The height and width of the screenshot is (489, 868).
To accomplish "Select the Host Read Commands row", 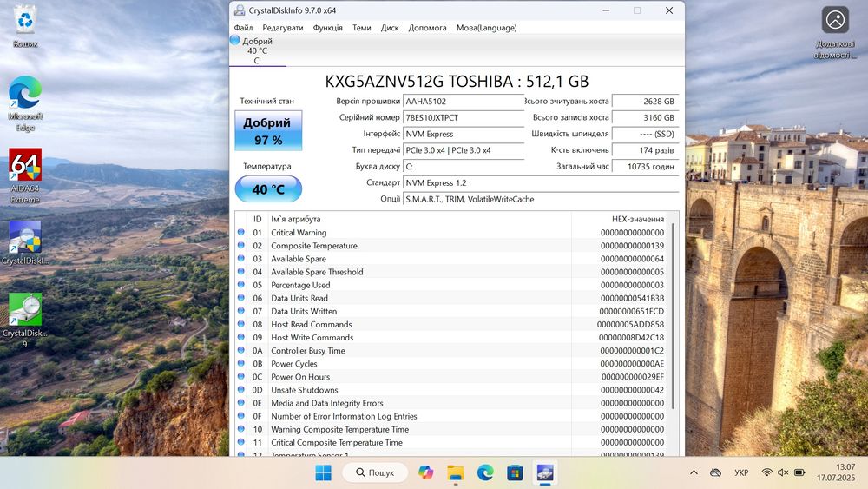I will pyautogui.click(x=451, y=325).
